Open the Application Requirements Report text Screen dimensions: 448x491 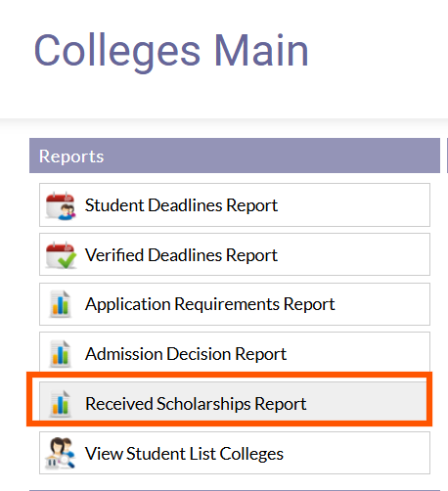209,304
